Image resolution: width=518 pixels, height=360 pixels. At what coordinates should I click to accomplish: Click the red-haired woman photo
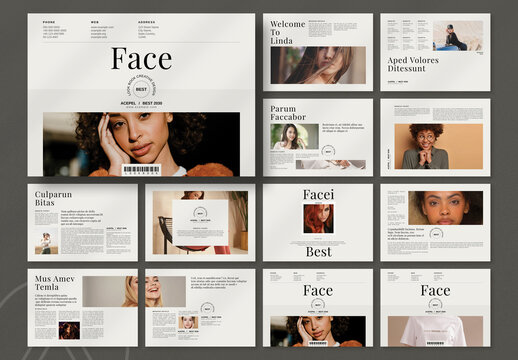point(318,219)
